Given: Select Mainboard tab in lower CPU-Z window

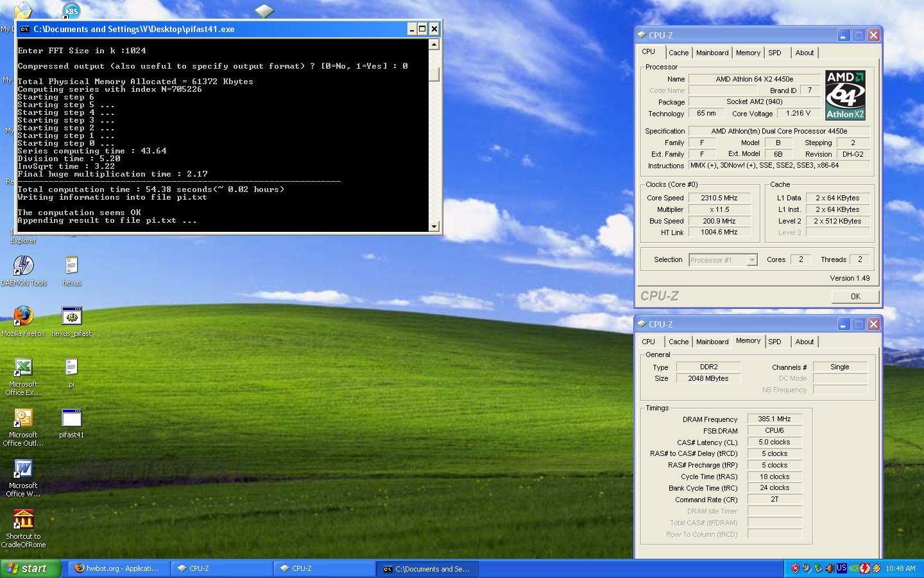Looking at the screenshot, I should pyautogui.click(x=712, y=342).
